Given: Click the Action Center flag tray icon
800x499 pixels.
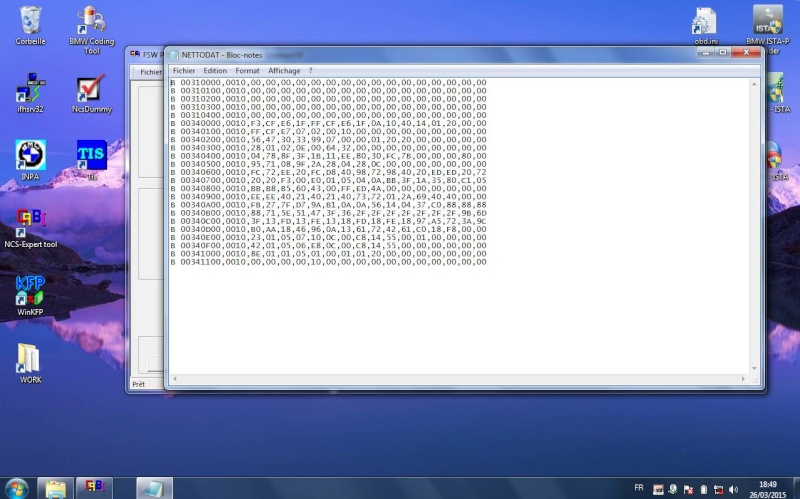Looking at the screenshot, I should coord(688,489).
